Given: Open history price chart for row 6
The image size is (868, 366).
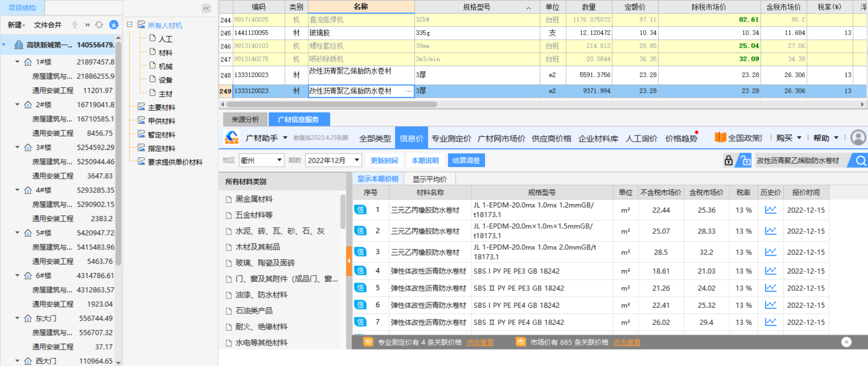Looking at the screenshot, I should [770, 305].
